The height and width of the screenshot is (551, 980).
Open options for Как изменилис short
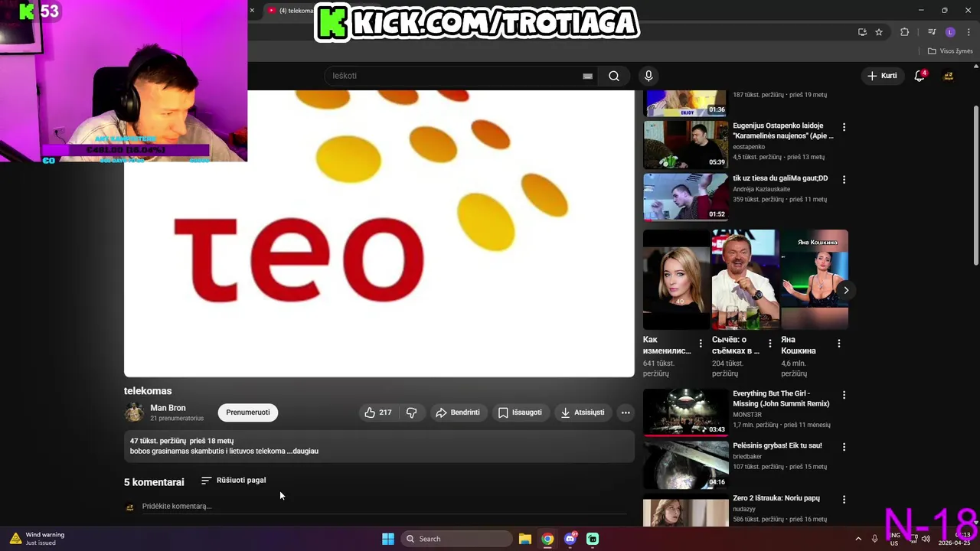tap(701, 344)
